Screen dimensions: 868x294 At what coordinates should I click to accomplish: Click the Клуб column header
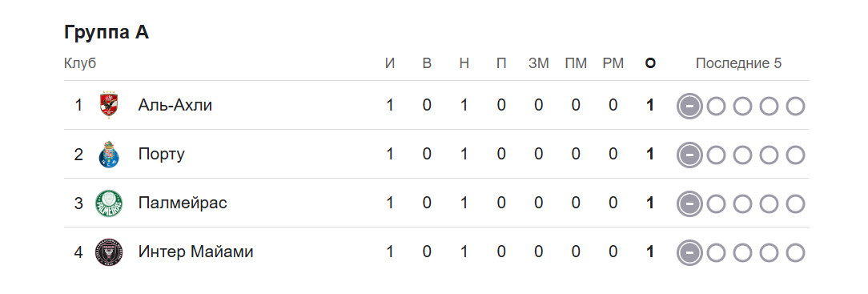point(80,63)
